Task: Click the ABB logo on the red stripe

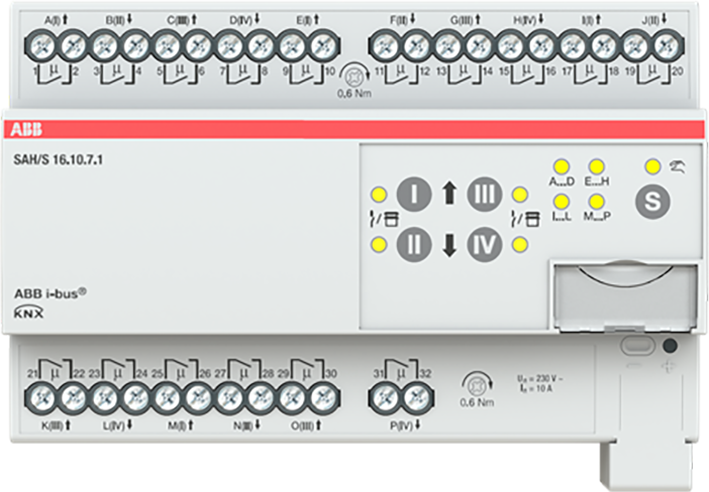Action: (26, 130)
